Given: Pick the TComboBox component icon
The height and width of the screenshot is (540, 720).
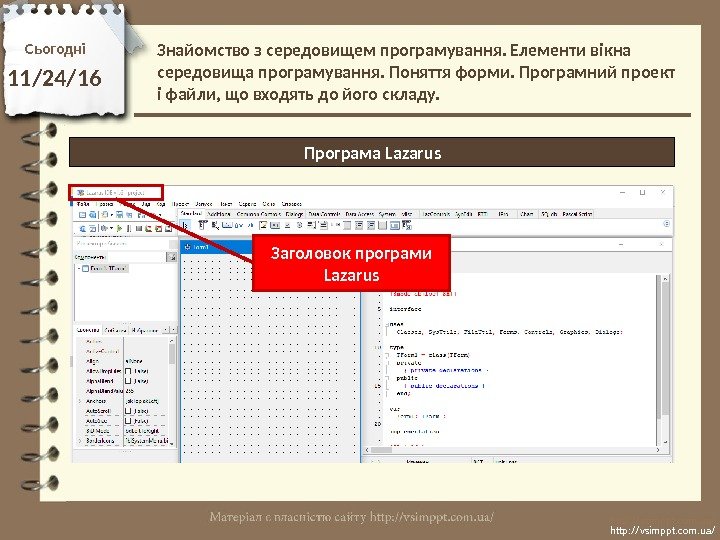Looking at the screenshot, I should (x=324, y=225).
